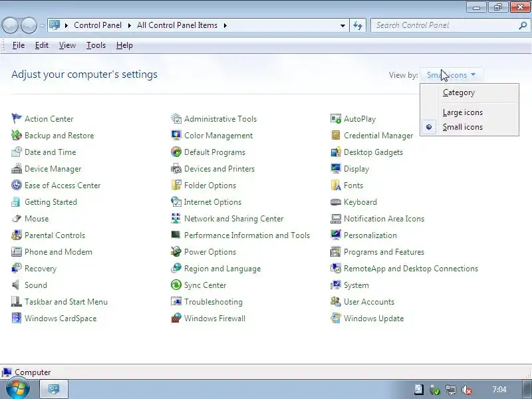Open Region and Language link

point(222,269)
